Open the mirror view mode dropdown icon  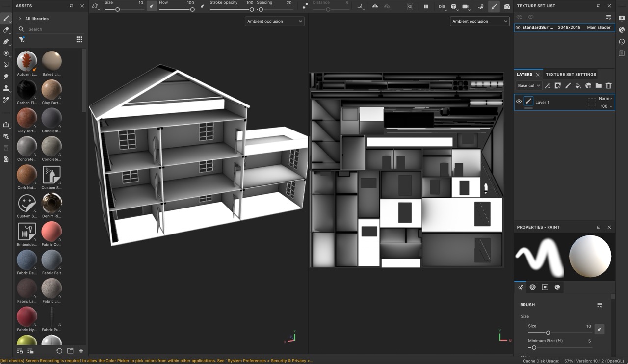click(x=442, y=6)
